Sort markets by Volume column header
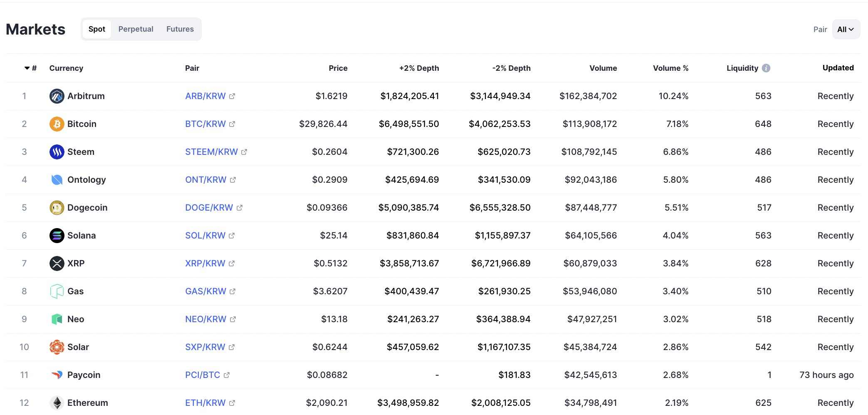This screenshot has width=868, height=415. click(x=603, y=68)
